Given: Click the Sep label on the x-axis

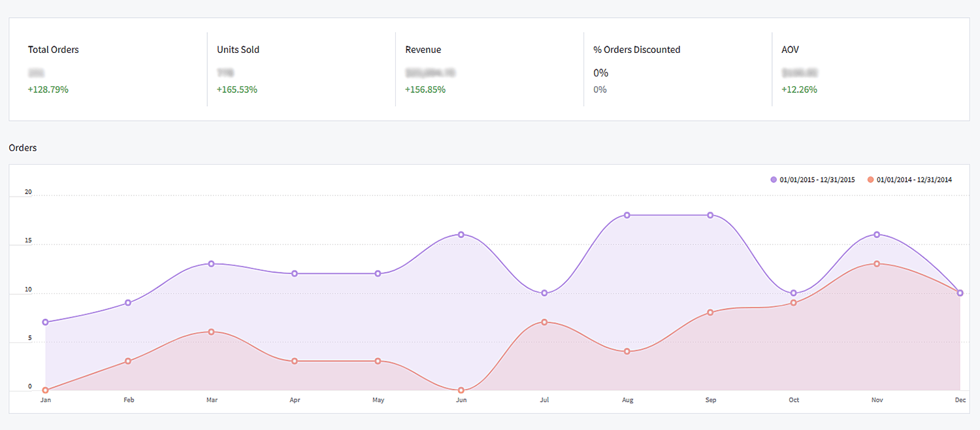Looking at the screenshot, I should tap(711, 400).
